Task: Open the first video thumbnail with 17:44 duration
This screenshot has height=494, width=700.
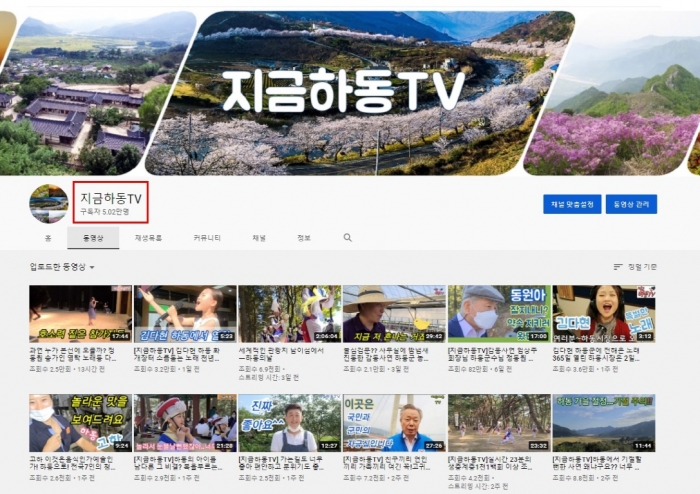Action: (x=80, y=314)
